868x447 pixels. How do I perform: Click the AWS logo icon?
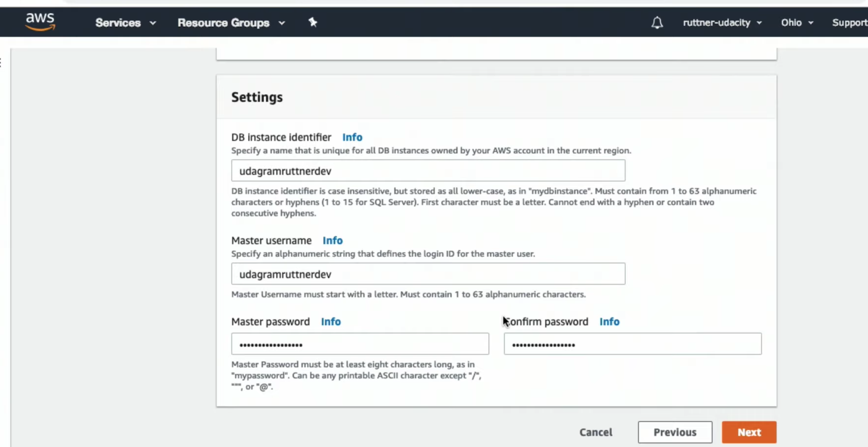(40, 21)
